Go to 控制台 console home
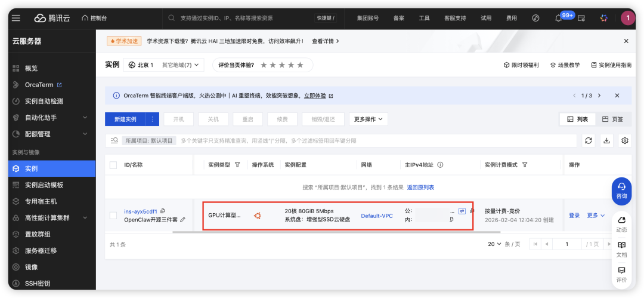The height and width of the screenshot is (298, 644). [94, 18]
